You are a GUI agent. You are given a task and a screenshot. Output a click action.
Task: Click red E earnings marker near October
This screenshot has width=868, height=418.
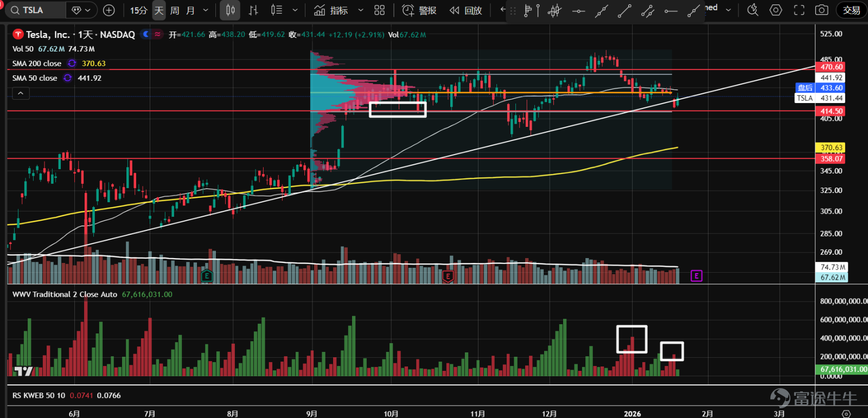click(x=448, y=276)
